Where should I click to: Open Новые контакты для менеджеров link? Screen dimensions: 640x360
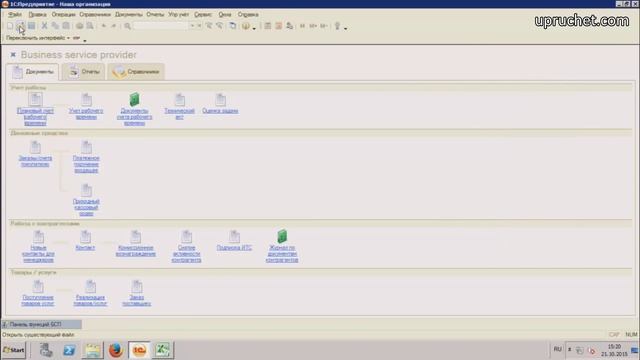coord(38,254)
